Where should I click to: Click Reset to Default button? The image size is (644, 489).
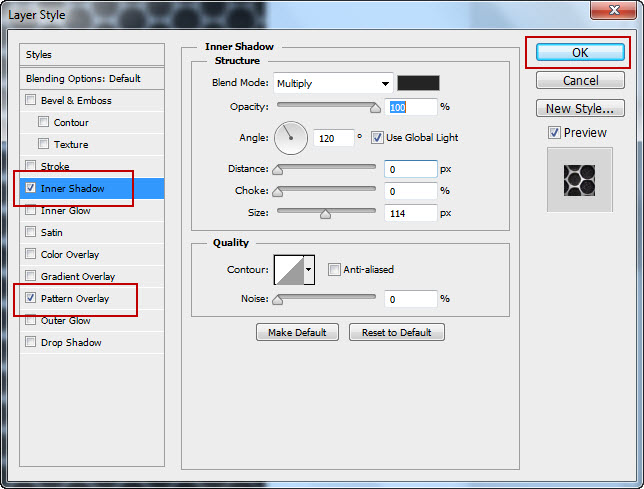396,332
